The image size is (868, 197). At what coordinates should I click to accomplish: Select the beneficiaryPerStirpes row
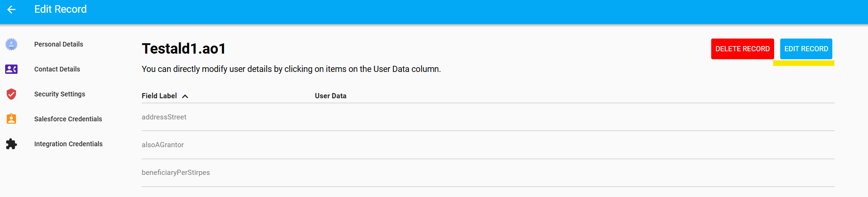(488, 173)
